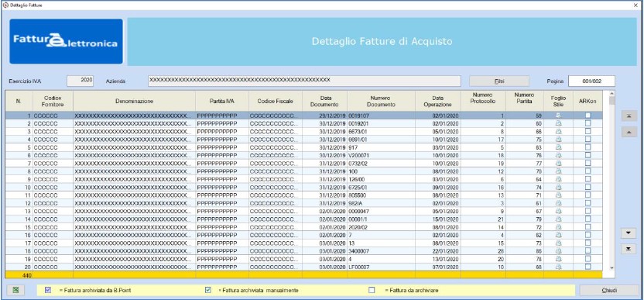Screen dimensions: 644x300
Task: Select document number cell 0019201
Action: click(381, 124)
